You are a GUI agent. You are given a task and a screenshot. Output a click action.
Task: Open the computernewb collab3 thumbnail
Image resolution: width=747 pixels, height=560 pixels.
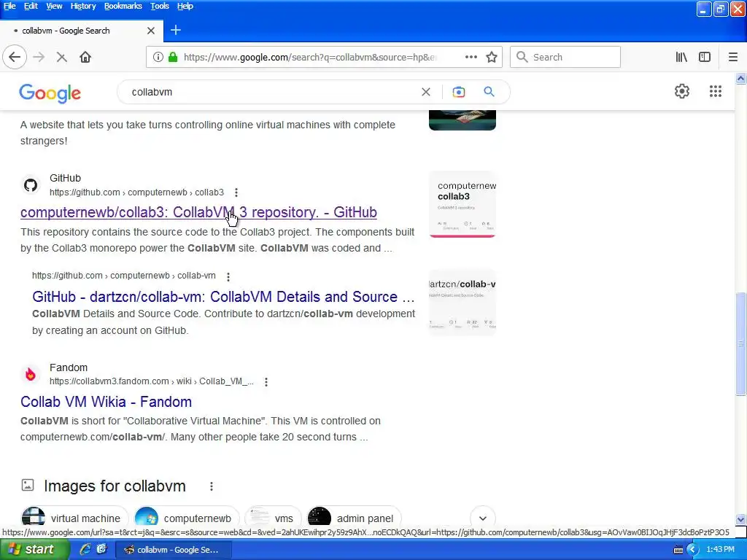click(462, 204)
